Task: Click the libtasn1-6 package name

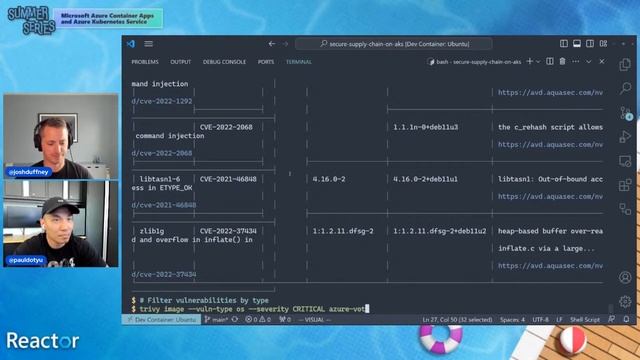Action: tap(160, 179)
